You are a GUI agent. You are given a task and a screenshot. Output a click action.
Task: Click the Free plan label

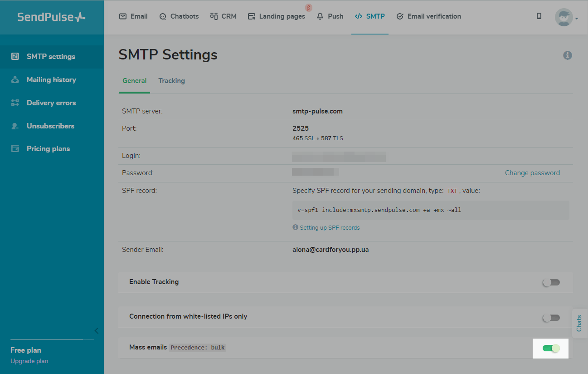point(26,350)
